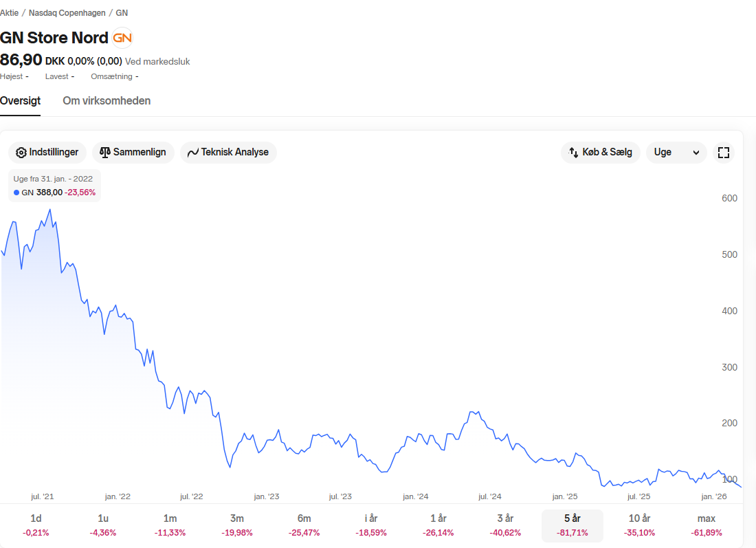Click the 600 y-axis label
756x548 pixels.
729,198
